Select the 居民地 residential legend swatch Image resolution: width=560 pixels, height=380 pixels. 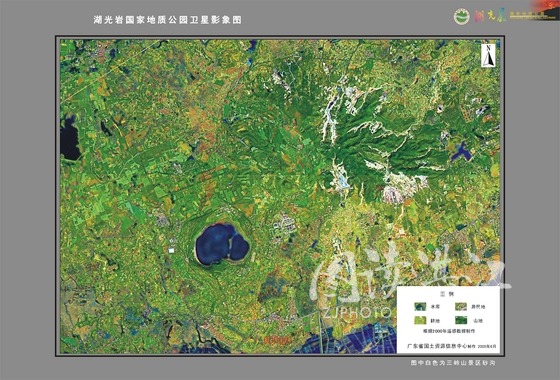pos(461,306)
